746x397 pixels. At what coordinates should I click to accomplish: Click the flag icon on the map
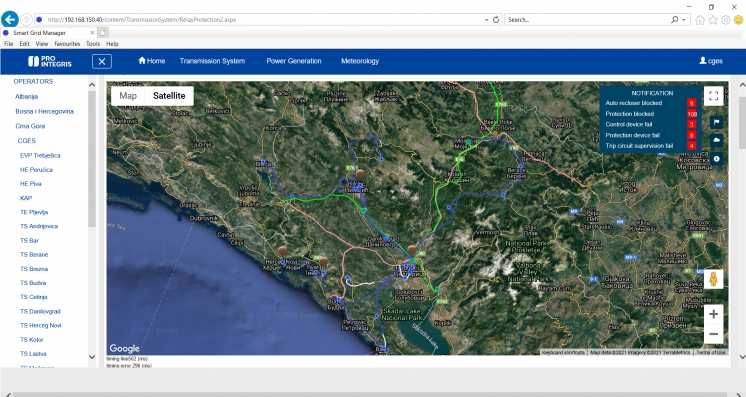(717, 122)
